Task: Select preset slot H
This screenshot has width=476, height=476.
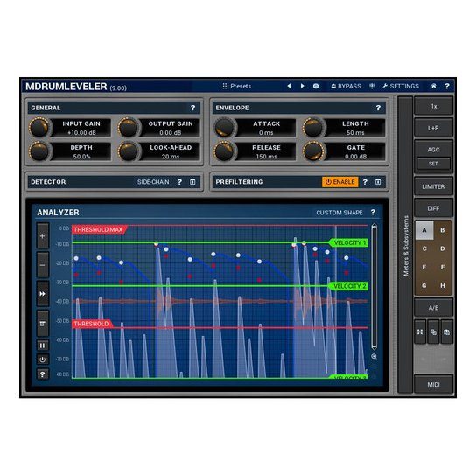Action: pyautogui.click(x=443, y=285)
